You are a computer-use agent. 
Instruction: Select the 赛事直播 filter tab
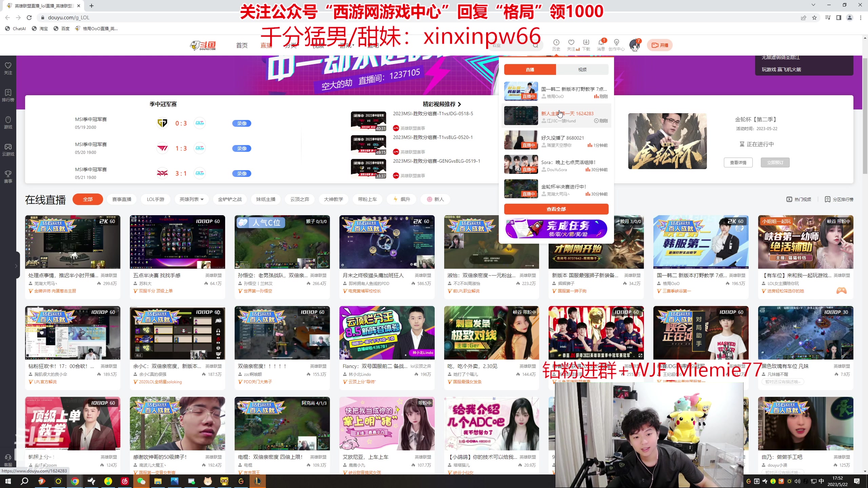tap(122, 199)
